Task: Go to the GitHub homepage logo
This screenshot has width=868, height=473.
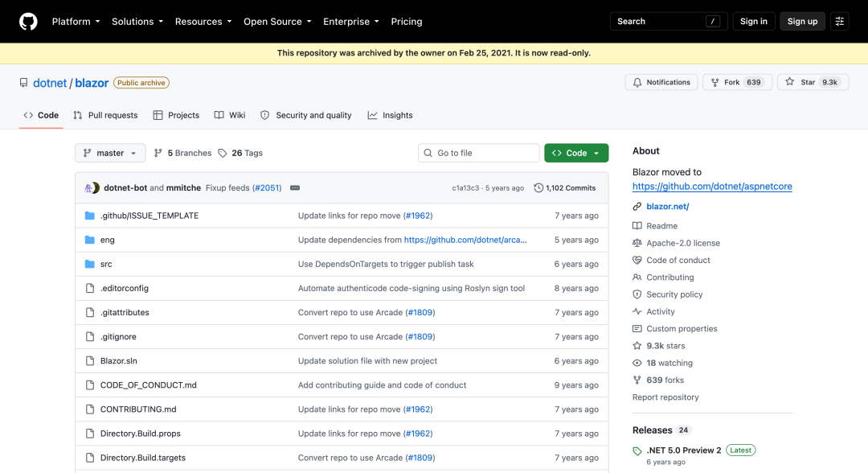Action: tap(28, 22)
